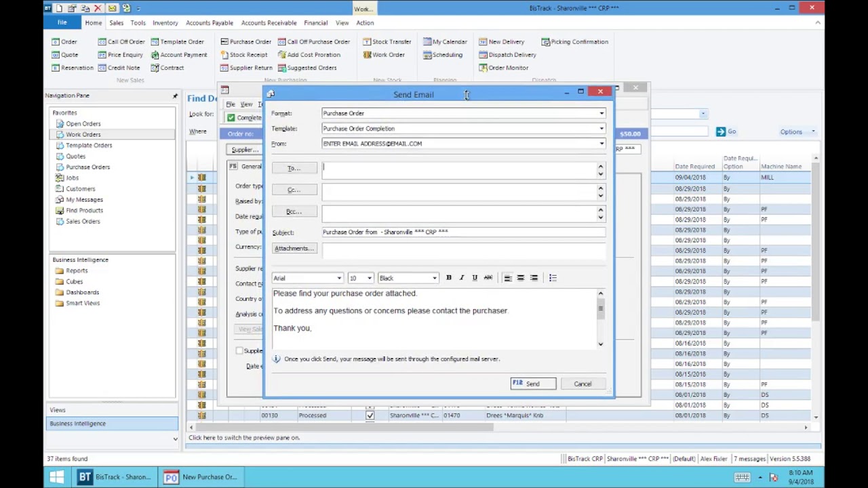This screenshot has height=488, width=868.
Task: Click inside the To address field
Action: pos(458,170)
